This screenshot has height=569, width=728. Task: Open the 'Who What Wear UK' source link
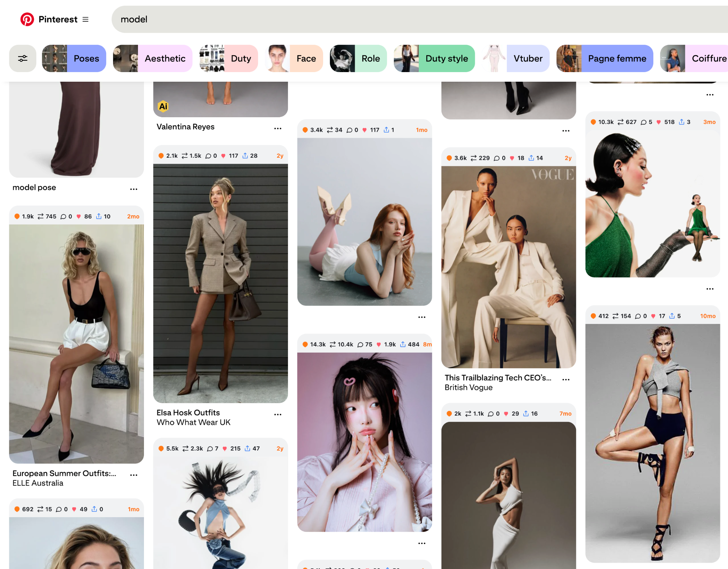click(193, 422)
